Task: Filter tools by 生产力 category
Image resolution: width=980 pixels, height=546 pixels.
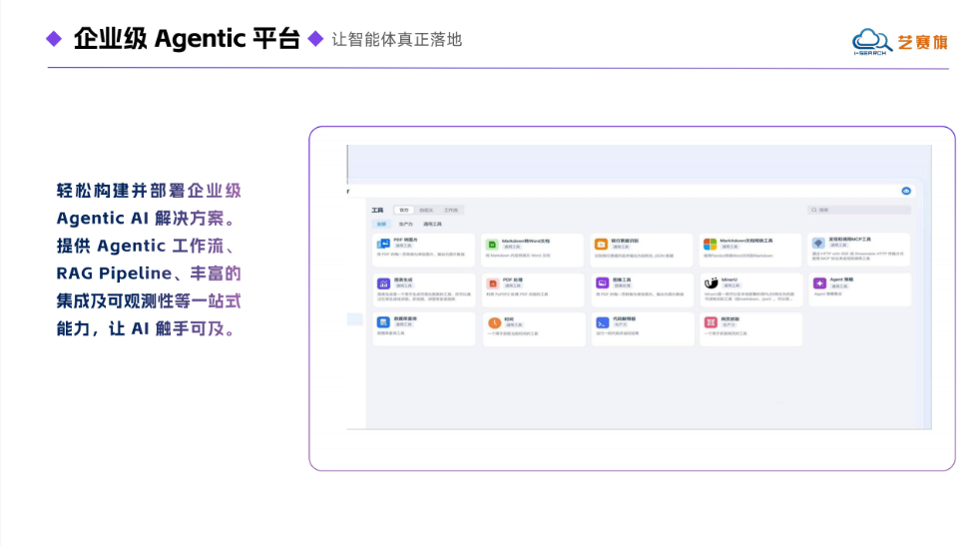Action: (405, 224)
